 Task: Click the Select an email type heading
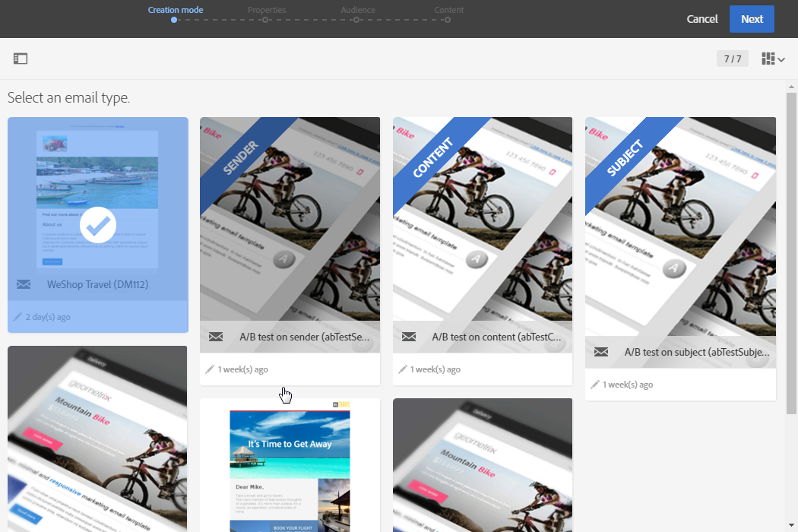(x=68, y=98)
